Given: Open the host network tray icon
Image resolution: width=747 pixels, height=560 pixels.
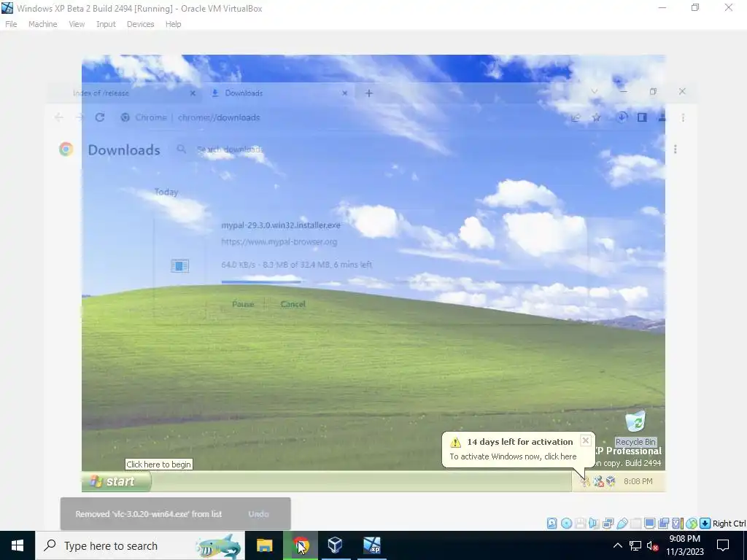Looking at the screenshot, I should tap(635, 545).
